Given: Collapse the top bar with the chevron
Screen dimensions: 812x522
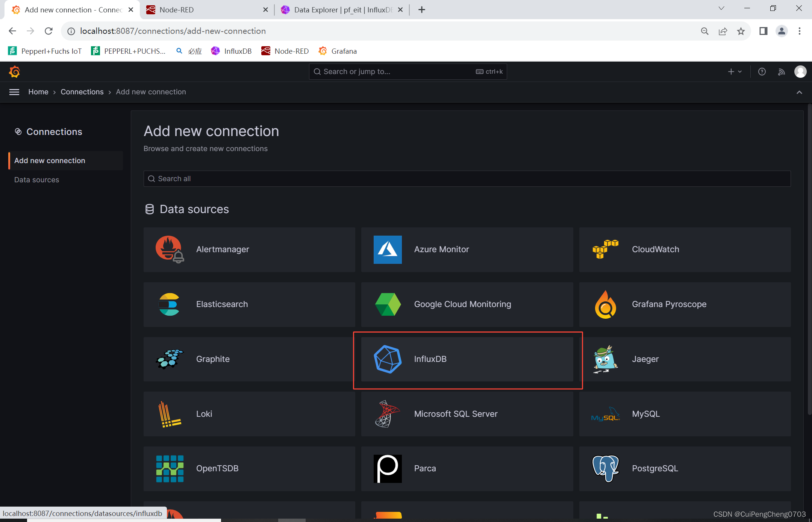Looking at the screenshot, I should (799, 92).
